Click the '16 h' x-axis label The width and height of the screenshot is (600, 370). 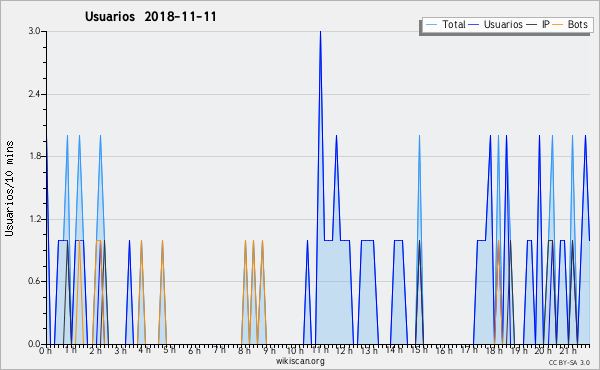(444, 350)
